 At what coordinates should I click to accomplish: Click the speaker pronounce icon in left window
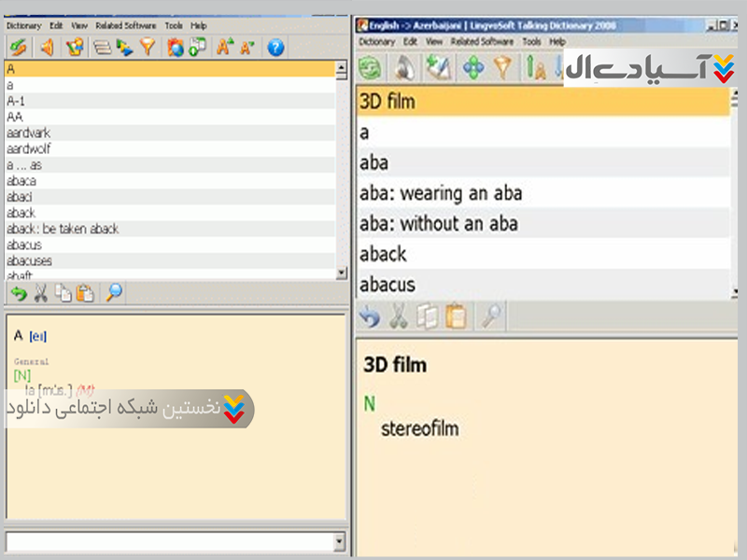(x=46, y=48)
